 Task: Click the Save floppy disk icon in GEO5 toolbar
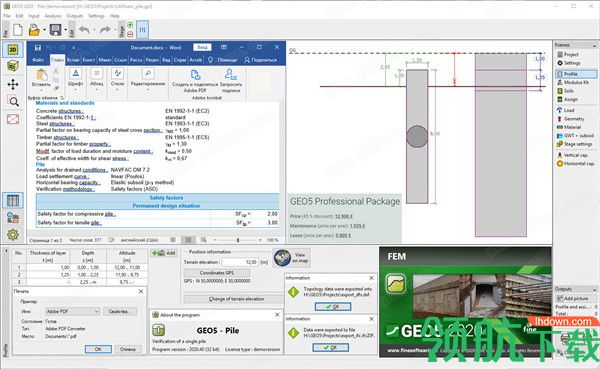pyautogui.click(x=56, y=29)
